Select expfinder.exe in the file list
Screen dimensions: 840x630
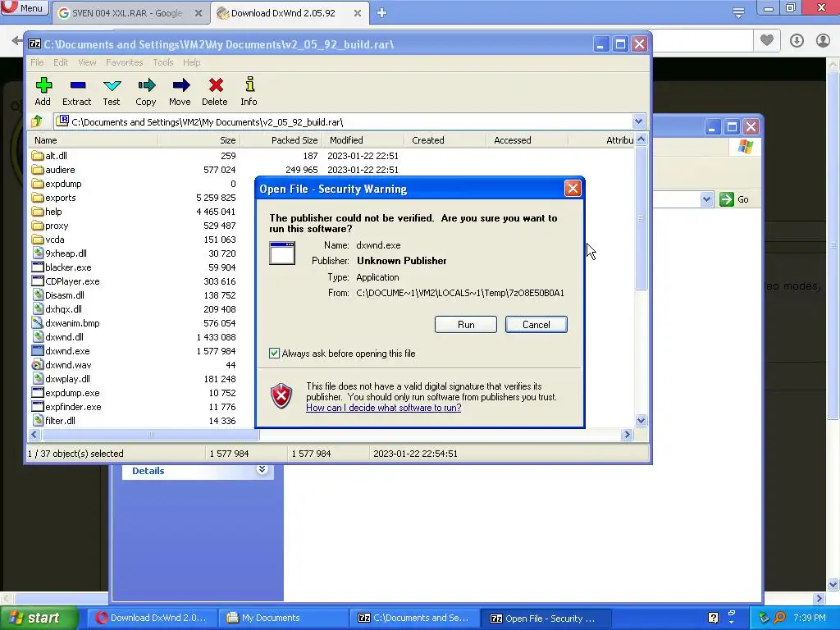[x=73, y=407]
